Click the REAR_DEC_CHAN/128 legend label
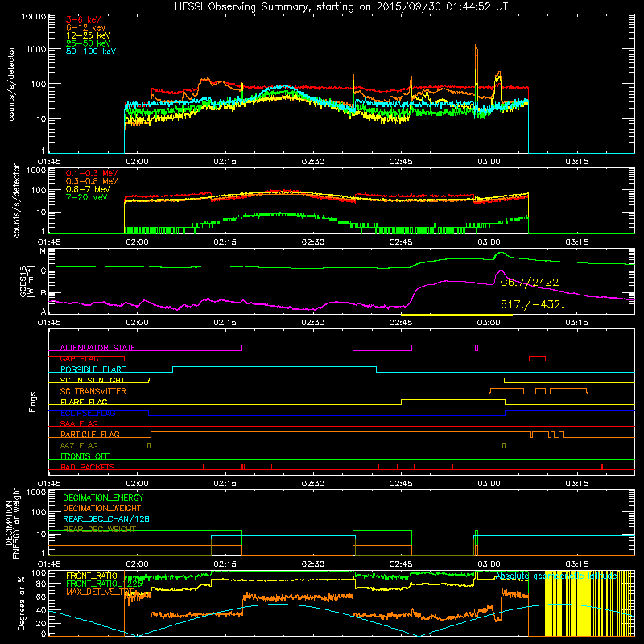644x644 pixels. [106, 519]
